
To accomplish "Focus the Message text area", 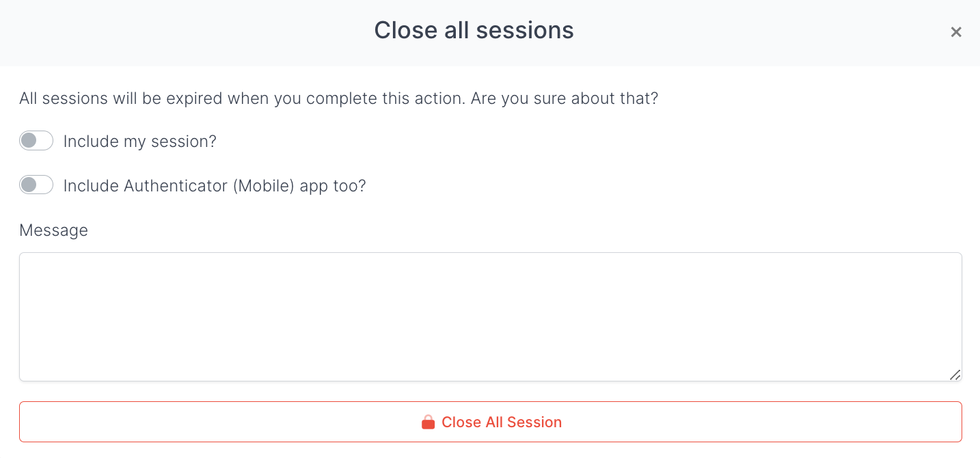I will pyautogui.click(x=490, y=316).
